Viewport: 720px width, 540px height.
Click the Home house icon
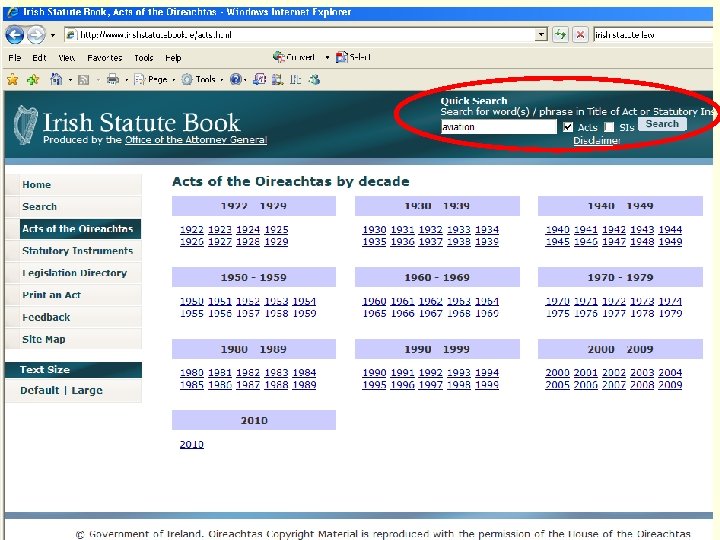pyautogui.click(x=56, y=79)
